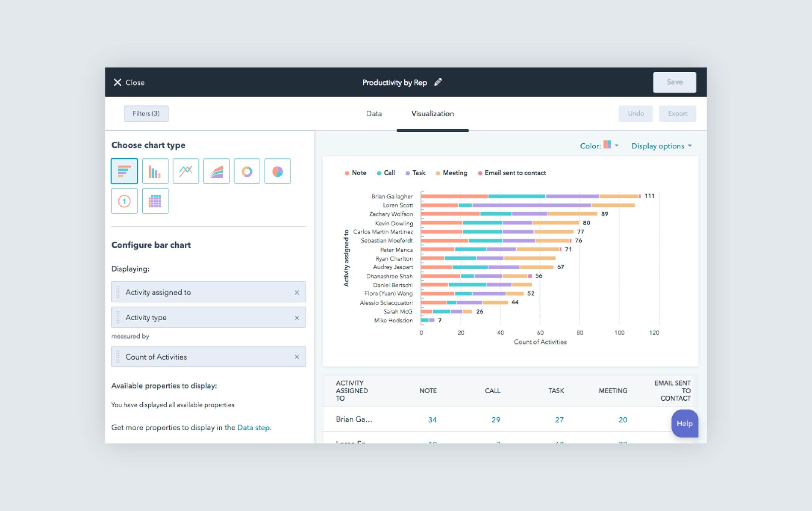Select the table chart type
The image size is (812, 511).
(x=155, y=200)
